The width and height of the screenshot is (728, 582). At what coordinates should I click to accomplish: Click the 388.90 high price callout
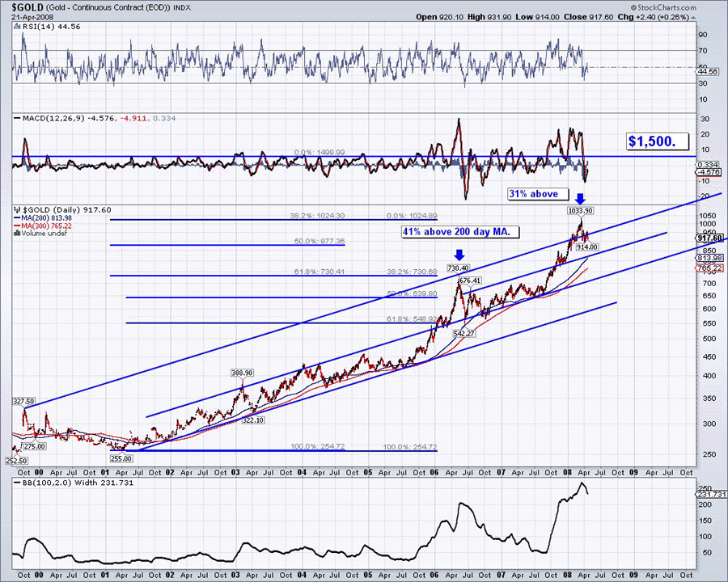pyautogui.click(x=243, y=373)
